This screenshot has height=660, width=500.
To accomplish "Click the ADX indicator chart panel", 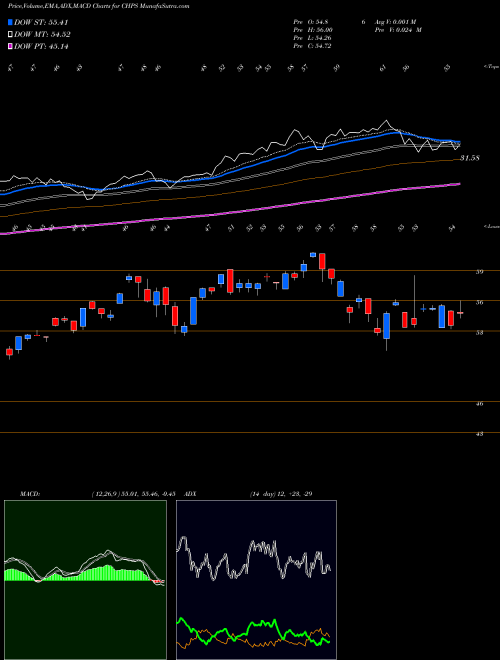I will pos(256,580).
